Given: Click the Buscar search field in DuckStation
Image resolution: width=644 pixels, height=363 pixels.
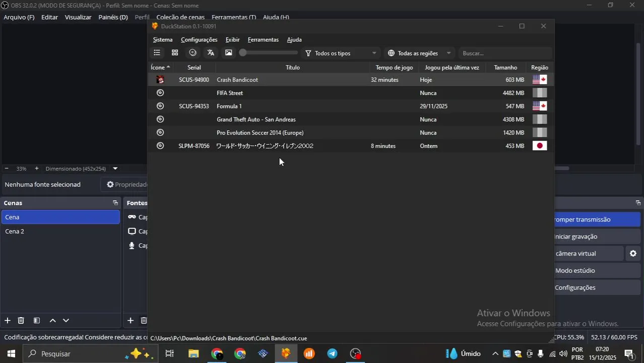Looking at the screenshot, I should (x=505, y=53).
